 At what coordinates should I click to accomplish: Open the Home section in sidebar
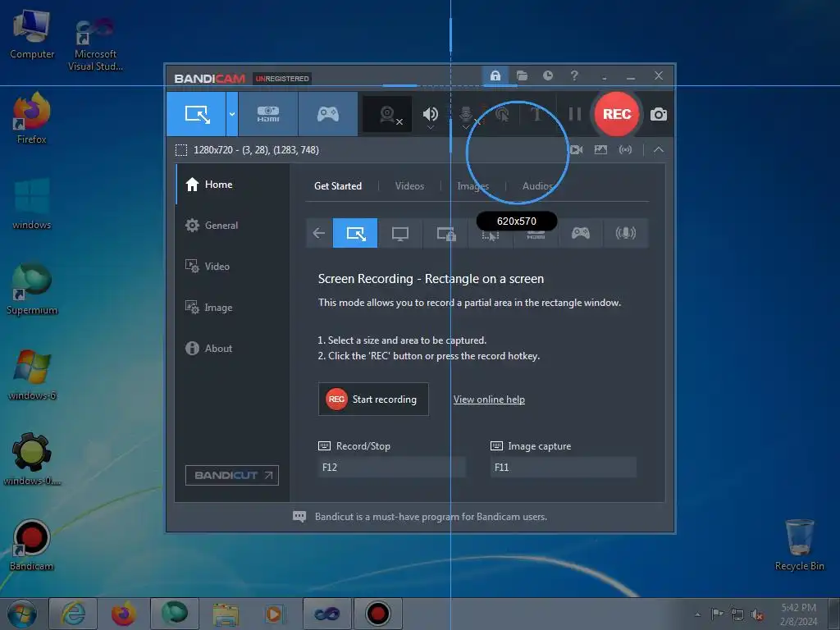(233, 185)
